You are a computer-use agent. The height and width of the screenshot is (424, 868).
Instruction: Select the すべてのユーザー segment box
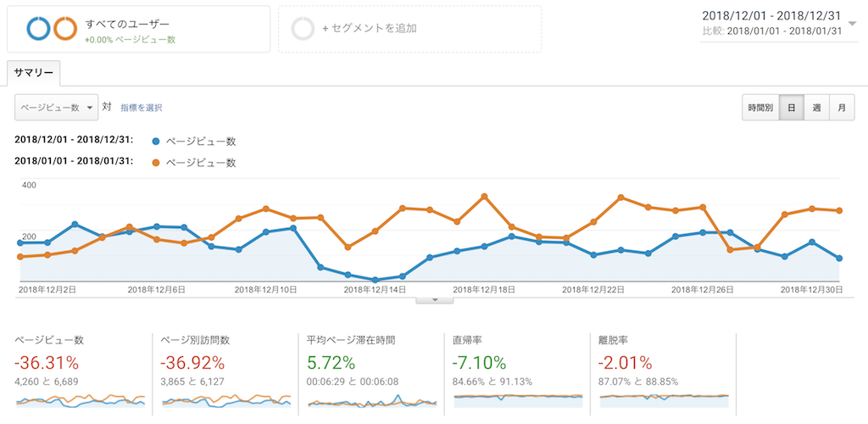(138, 29)
